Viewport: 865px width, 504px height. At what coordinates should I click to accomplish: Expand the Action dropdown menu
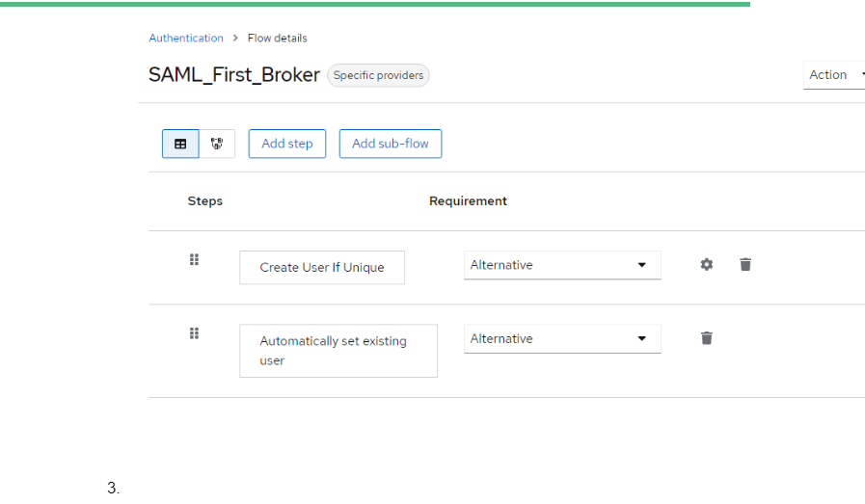[x=834, y=75]
